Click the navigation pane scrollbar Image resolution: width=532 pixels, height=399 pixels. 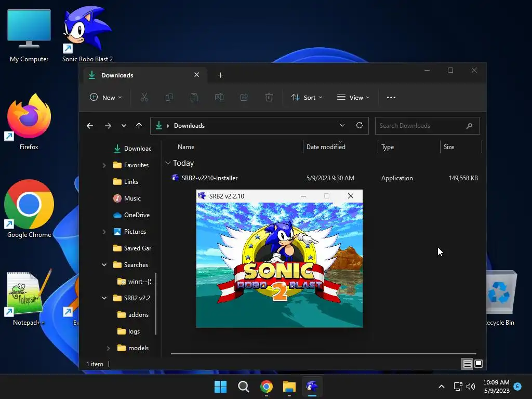click(x=156, y=303)
